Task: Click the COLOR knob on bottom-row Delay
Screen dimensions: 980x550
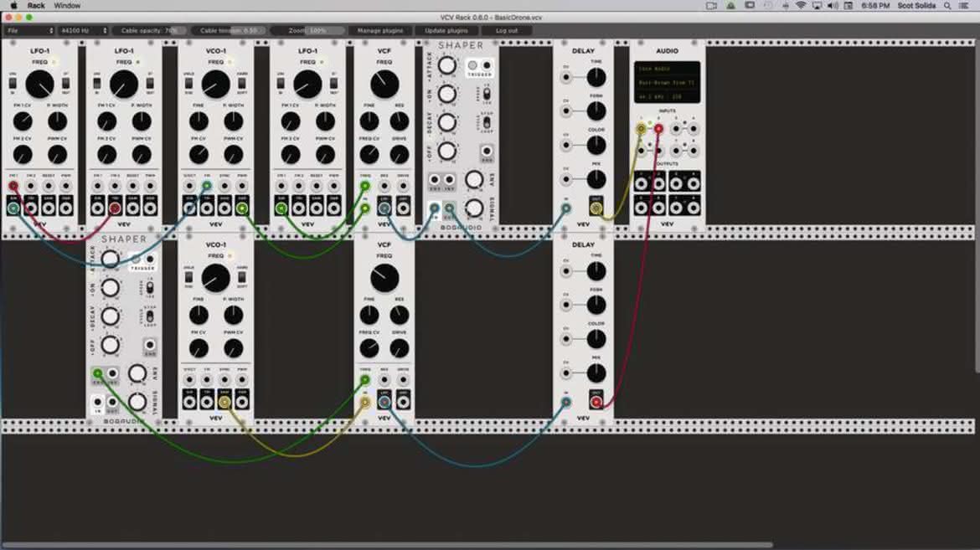Action: [x=596, y=339]
